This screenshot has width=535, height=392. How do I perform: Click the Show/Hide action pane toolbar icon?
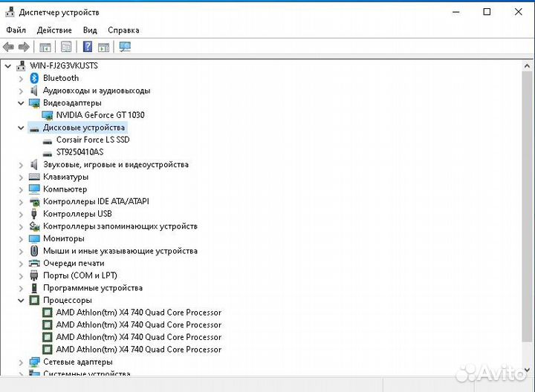(x=104, y=47)
